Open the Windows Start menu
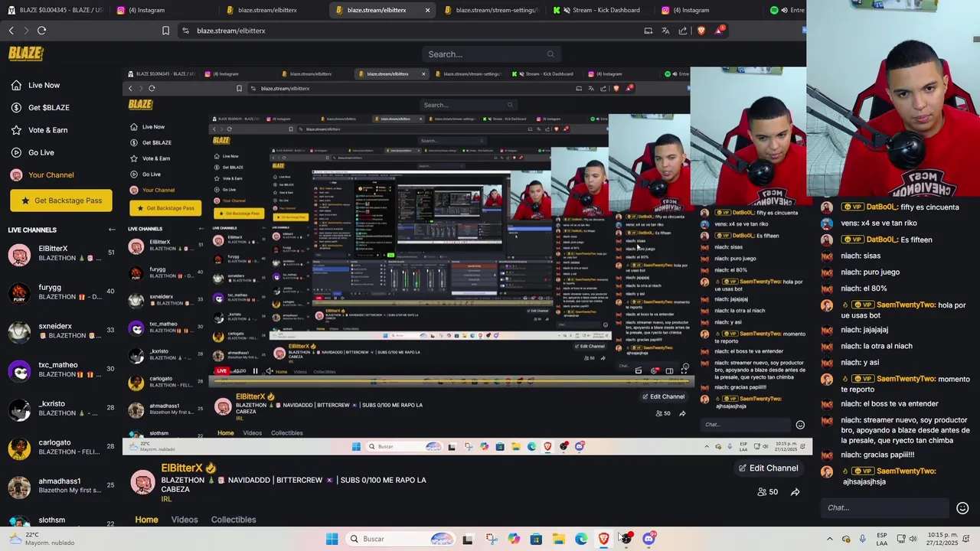Screen dimensions: 980x551 tap(332, 539)
